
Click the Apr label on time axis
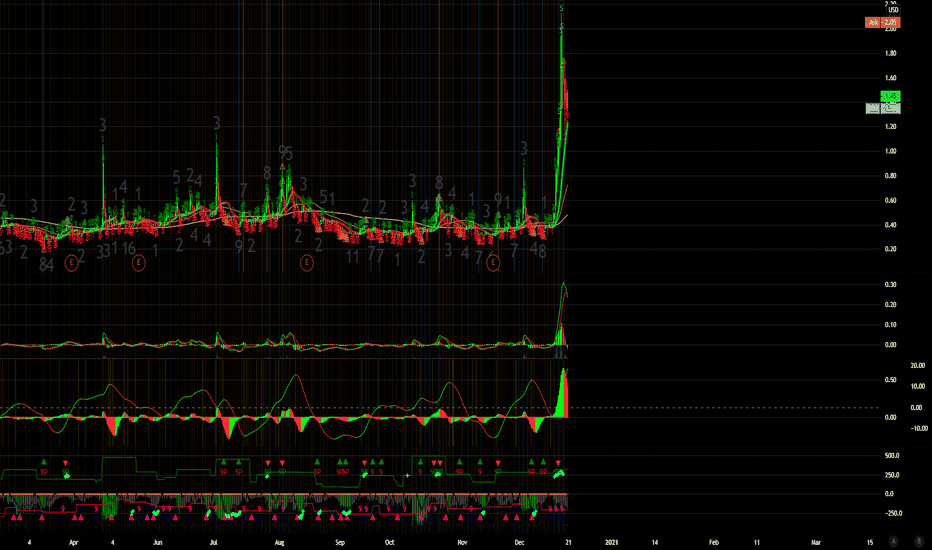pos(74,542)
